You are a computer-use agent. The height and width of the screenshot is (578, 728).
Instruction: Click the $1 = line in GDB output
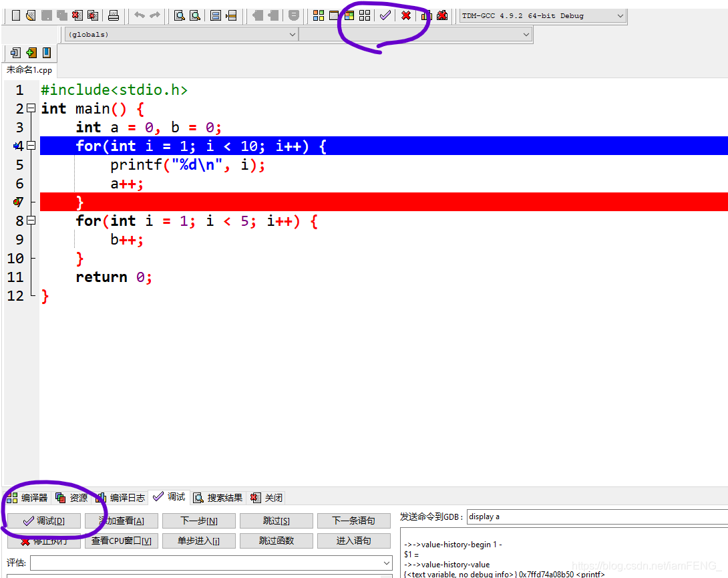(411, 555)
